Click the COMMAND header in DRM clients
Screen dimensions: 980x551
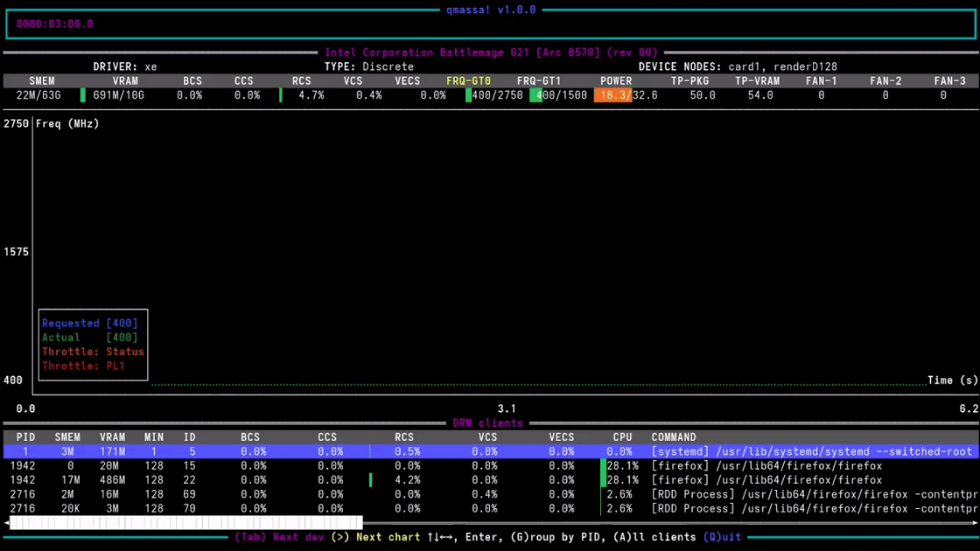(674, 437)
